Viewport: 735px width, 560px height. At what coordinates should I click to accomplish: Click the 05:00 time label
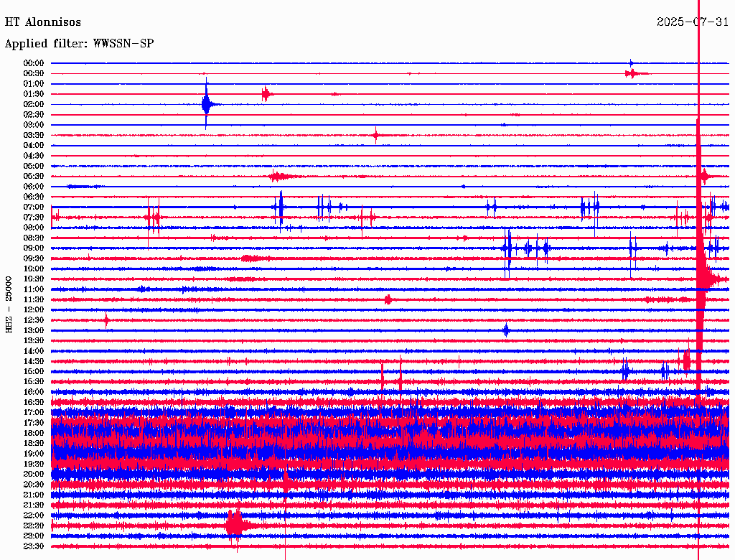click(x=34, y=166)
